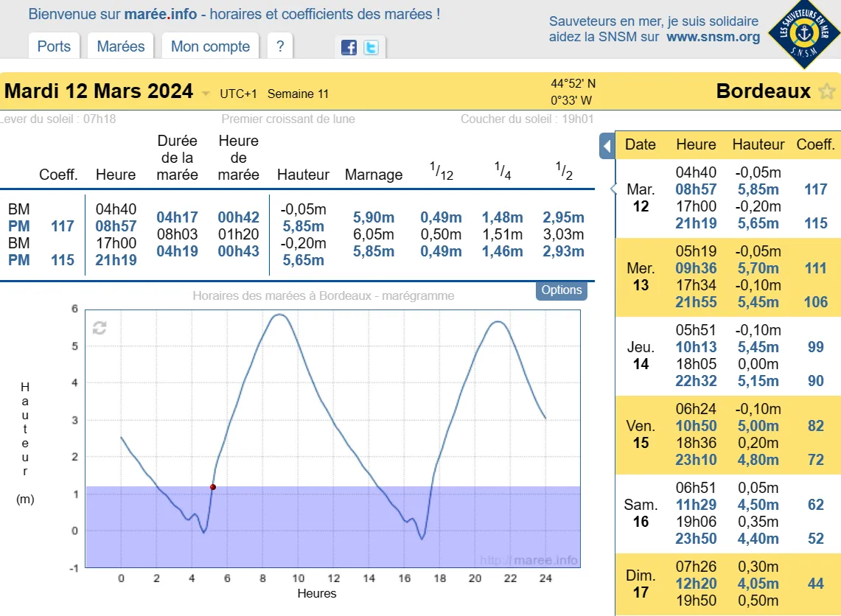Screen dimensions: 841x616
Task: Open the Ports tab
Action: 54,46
